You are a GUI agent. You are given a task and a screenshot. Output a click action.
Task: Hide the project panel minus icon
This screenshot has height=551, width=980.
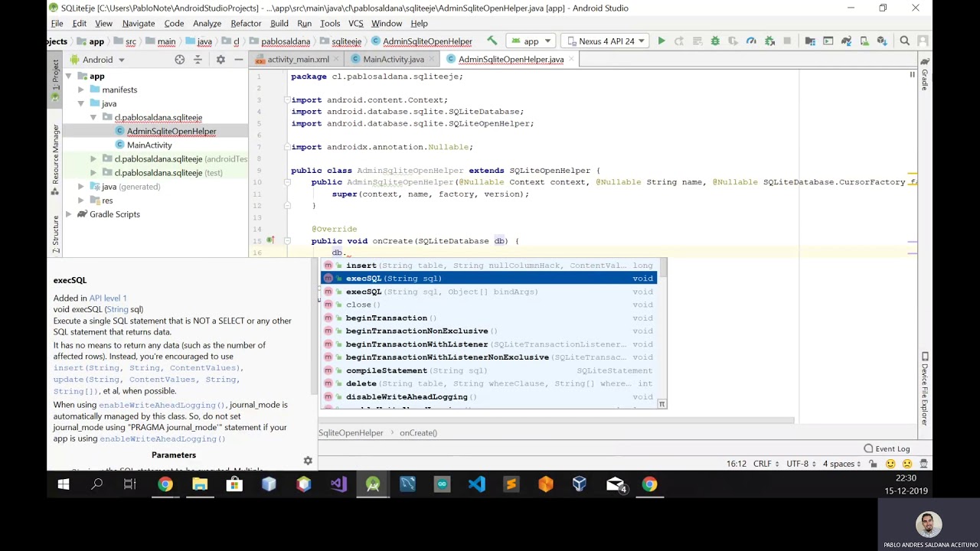(238, 60)
